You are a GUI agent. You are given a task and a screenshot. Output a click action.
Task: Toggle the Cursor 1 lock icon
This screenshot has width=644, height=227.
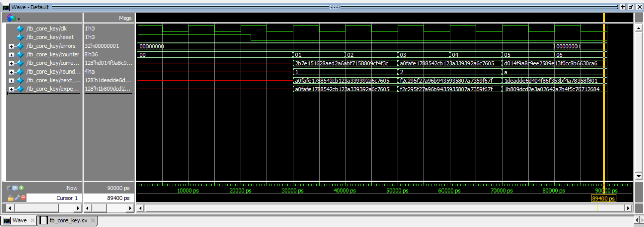coord(10,198)
